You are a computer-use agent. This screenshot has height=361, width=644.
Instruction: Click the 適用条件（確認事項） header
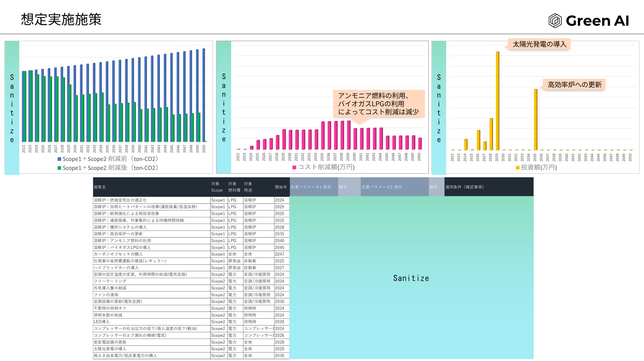coord(464,187)
